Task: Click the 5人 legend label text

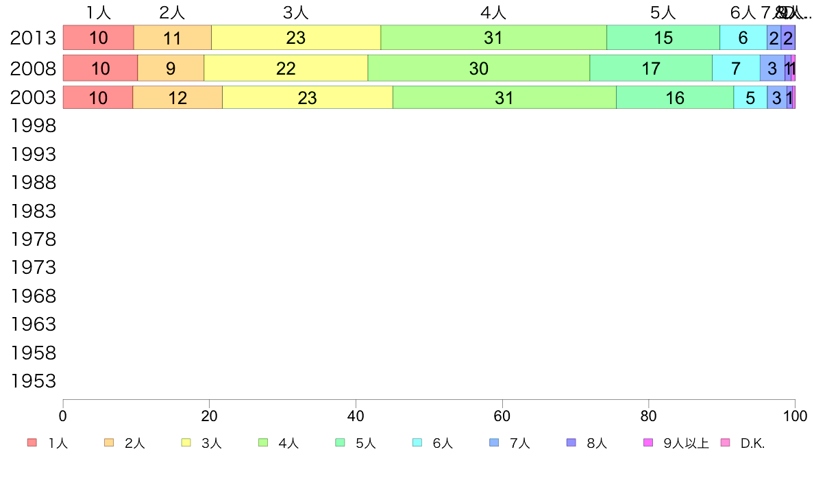Action: tap(365, 443)
